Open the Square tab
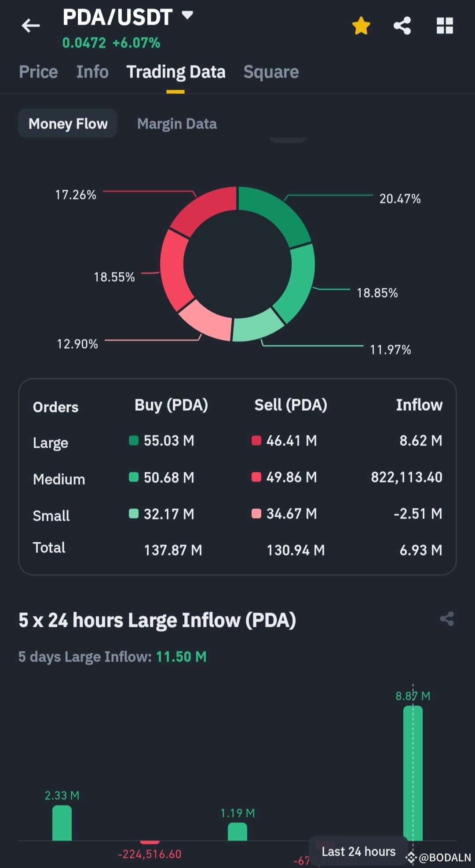 click(271, 72)
